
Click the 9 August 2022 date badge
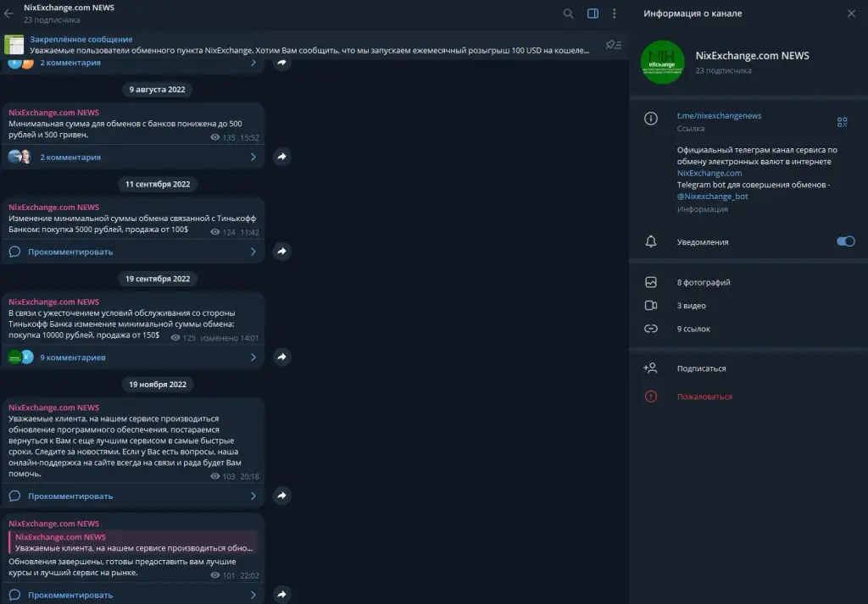pyautogui.click(x=157, y=90)
